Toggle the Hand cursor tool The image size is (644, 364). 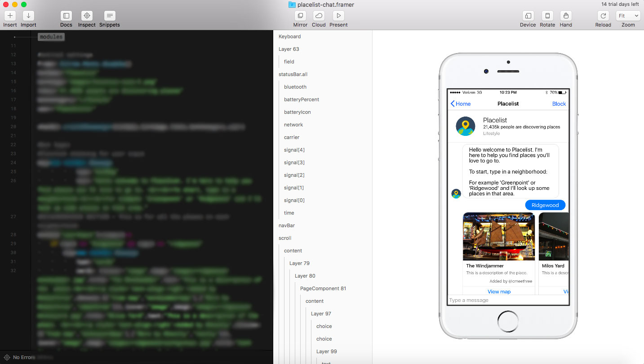[566, 16]
